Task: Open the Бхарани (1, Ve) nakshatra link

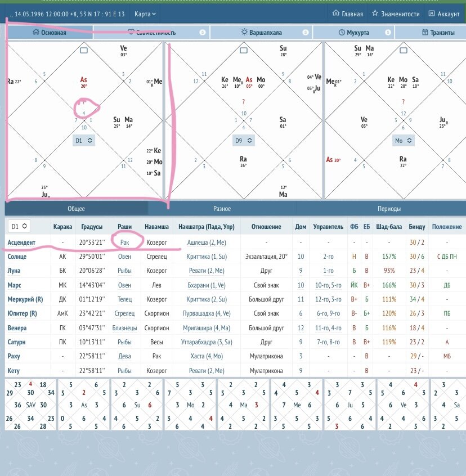Action: [207, 285]
